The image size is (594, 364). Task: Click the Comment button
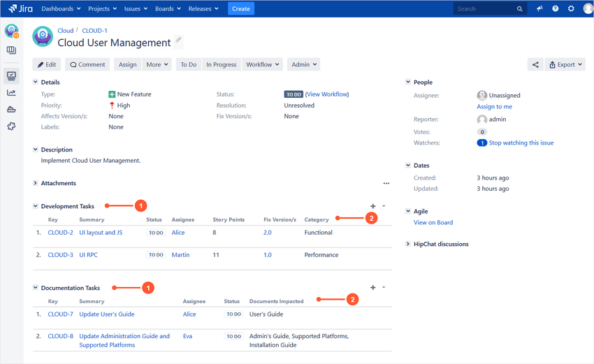[87, 64]
